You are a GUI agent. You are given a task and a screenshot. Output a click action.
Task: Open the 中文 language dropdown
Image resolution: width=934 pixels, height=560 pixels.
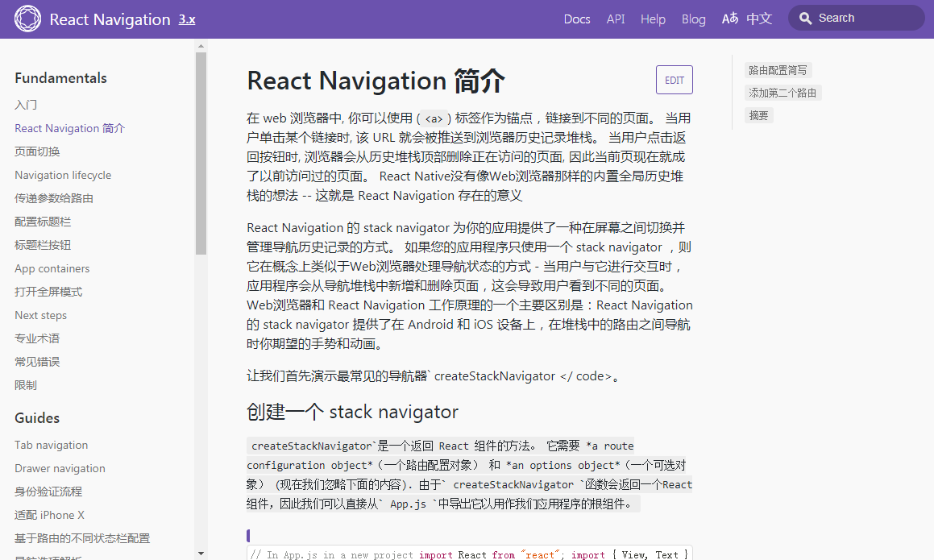(x=759, y=19)
